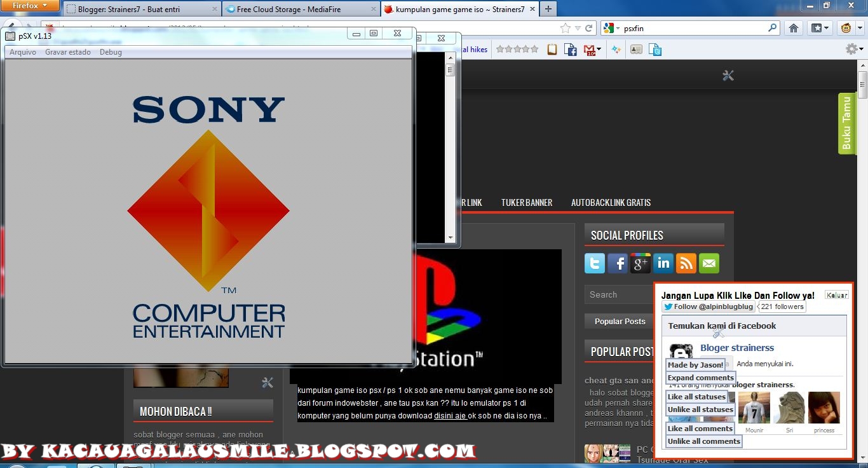The image size is (868, 468).
Task: Open the orange Firefox menu dropdown
Action: (29, 6)
